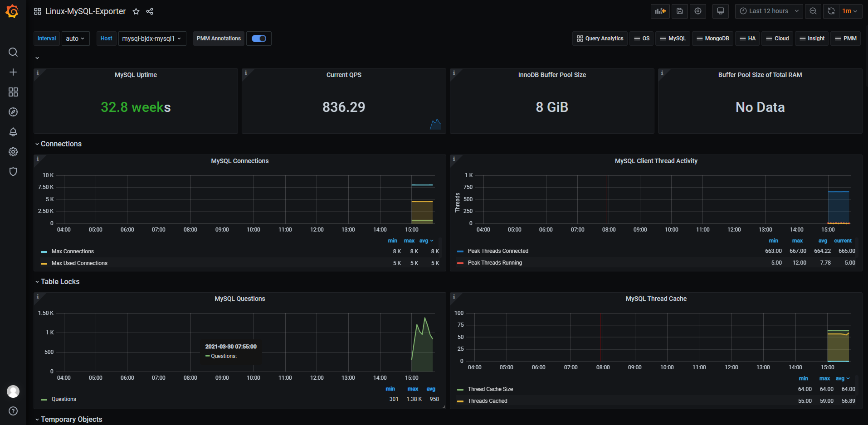Click the MySQL Connections panel title
Screen dimensions: 868x425
240,161
